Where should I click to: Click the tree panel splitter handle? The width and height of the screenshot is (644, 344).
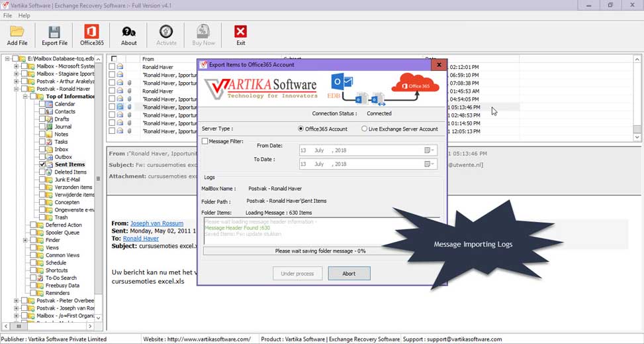point(98,178)
